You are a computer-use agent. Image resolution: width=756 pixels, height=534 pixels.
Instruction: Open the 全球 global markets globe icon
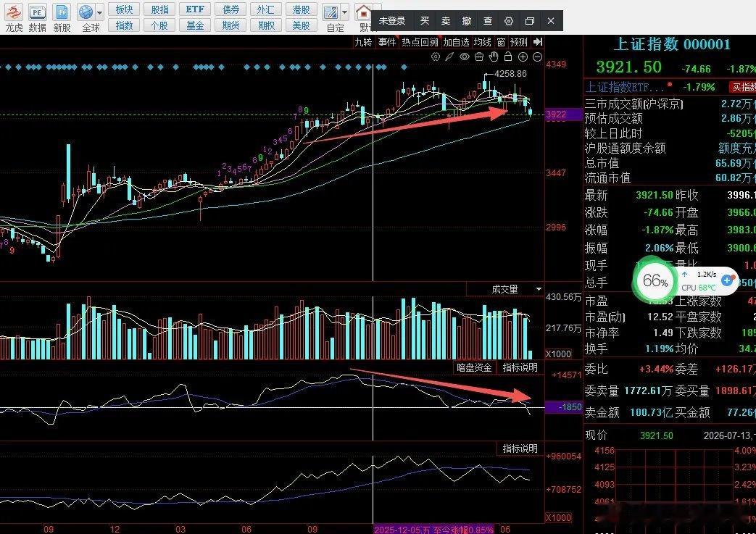point(86,12)
